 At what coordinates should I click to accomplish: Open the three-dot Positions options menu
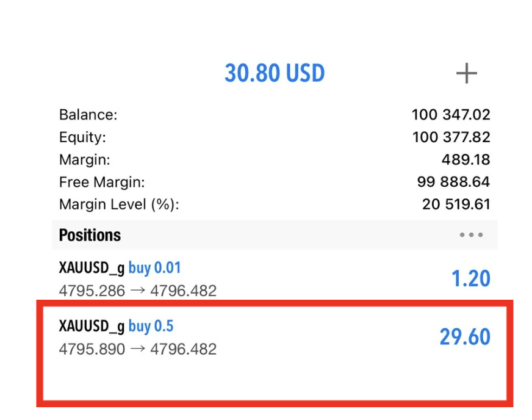[x=472, y=235]
